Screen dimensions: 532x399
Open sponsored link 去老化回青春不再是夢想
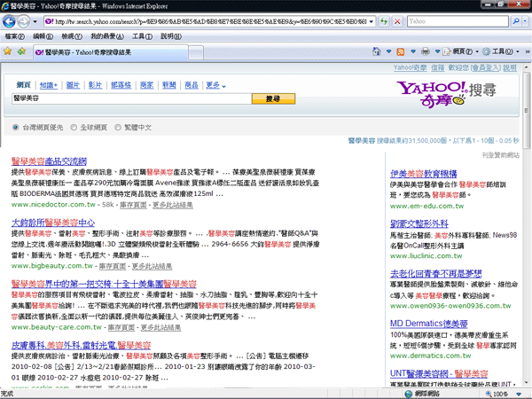(436, 273)
